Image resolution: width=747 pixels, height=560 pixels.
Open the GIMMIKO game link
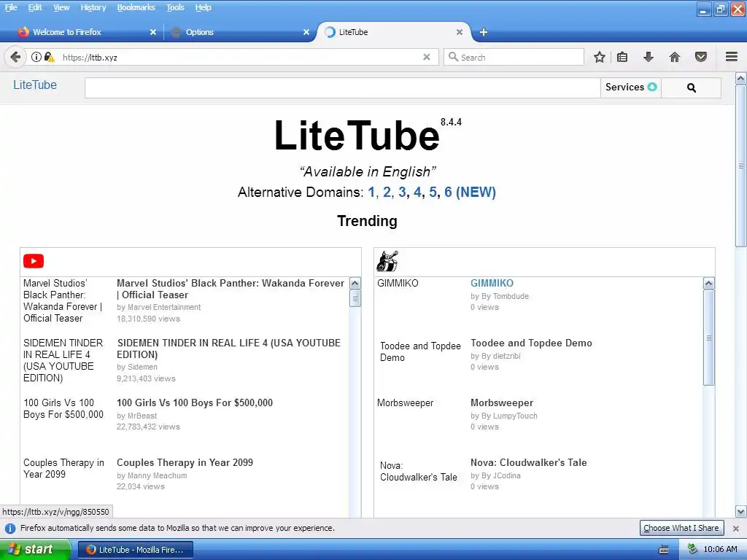[x=492, y=284]
